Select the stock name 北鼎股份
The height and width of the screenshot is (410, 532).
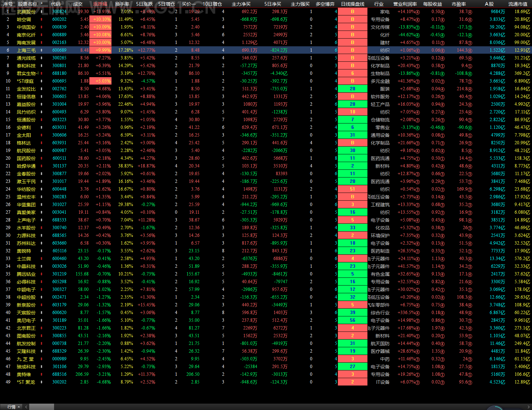[26, 12]
